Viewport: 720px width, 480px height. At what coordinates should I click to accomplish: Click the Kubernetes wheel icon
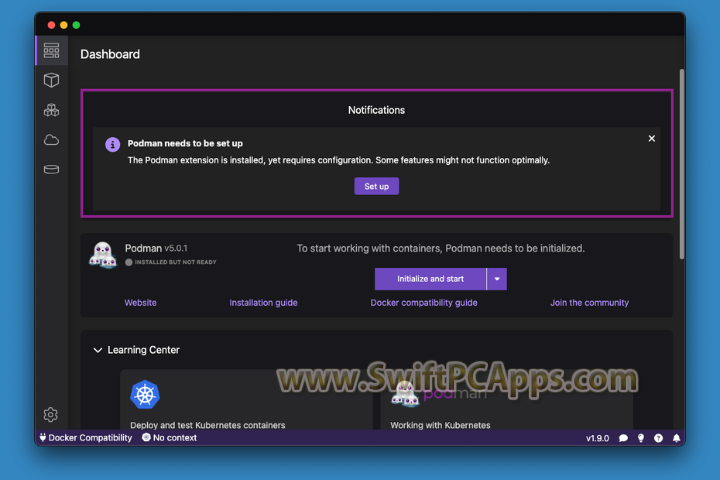coord(145,395)
